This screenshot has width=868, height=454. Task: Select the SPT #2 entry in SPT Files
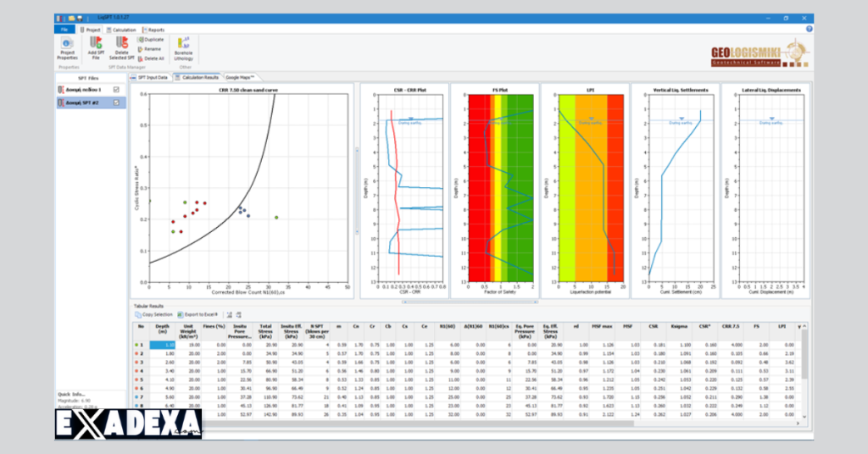(83, 102)
